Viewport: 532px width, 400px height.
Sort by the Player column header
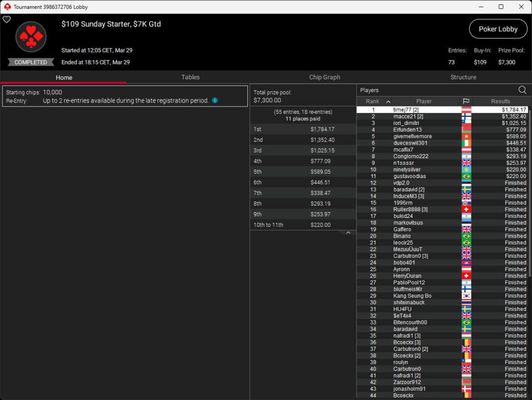pyautogui.click(x=423, y=101)
